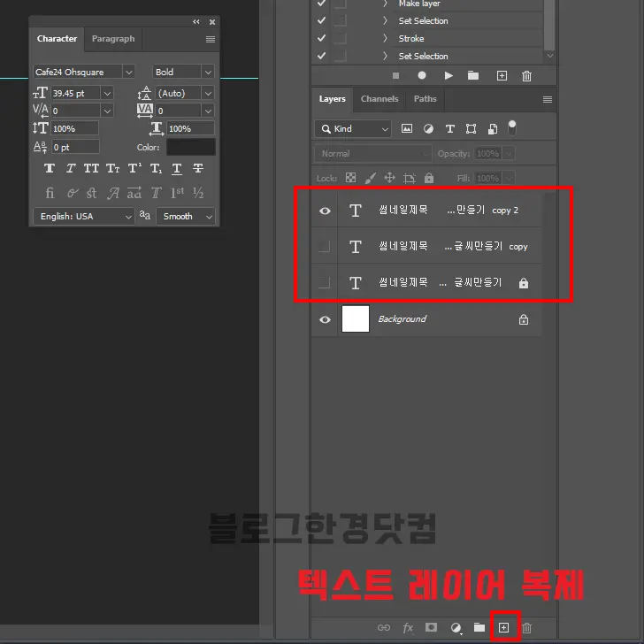Delete action using Actions trash icon
This screenshot has width=644, height=644.
pos(526,76)
